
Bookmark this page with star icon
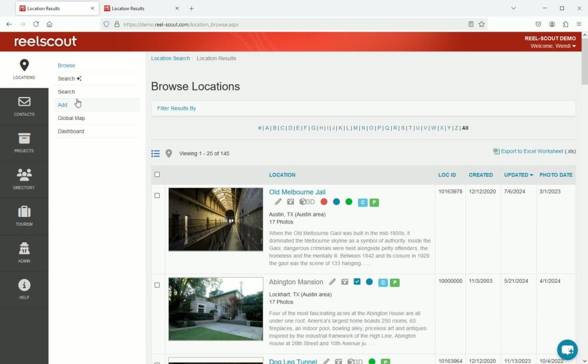[482, 24]
